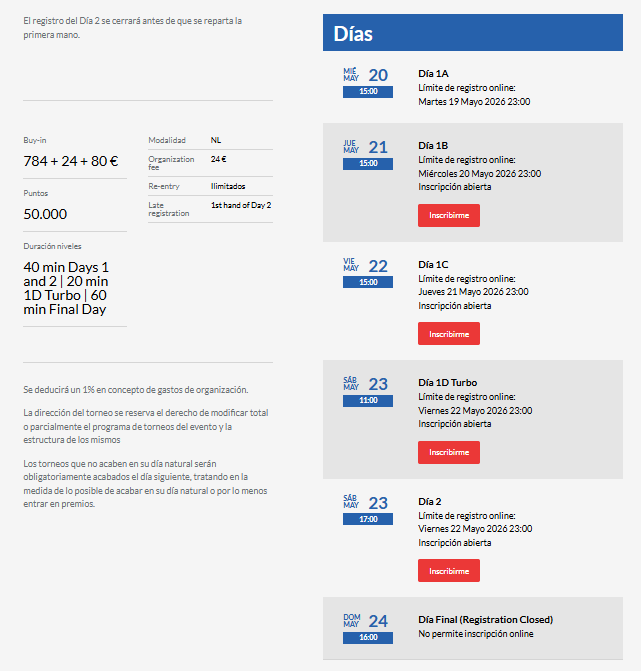Click the 784 + 24 + 80 € buy-in

tap(71, 161)
